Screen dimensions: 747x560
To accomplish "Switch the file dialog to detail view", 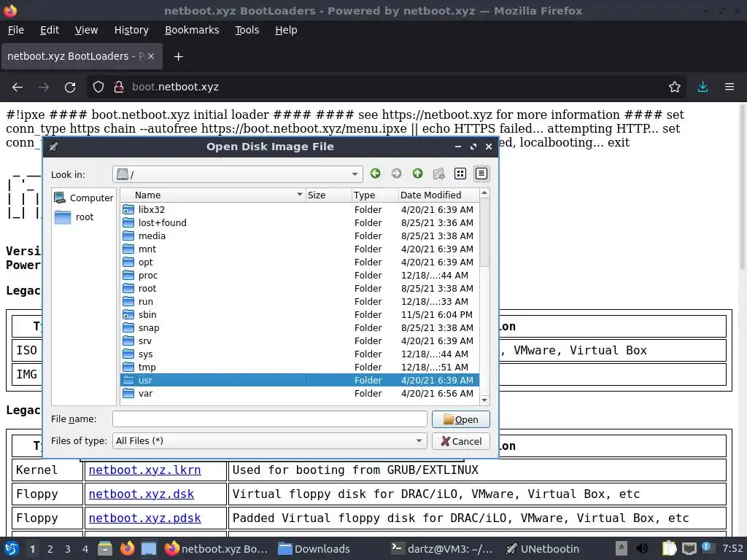I will click(481, 174).
